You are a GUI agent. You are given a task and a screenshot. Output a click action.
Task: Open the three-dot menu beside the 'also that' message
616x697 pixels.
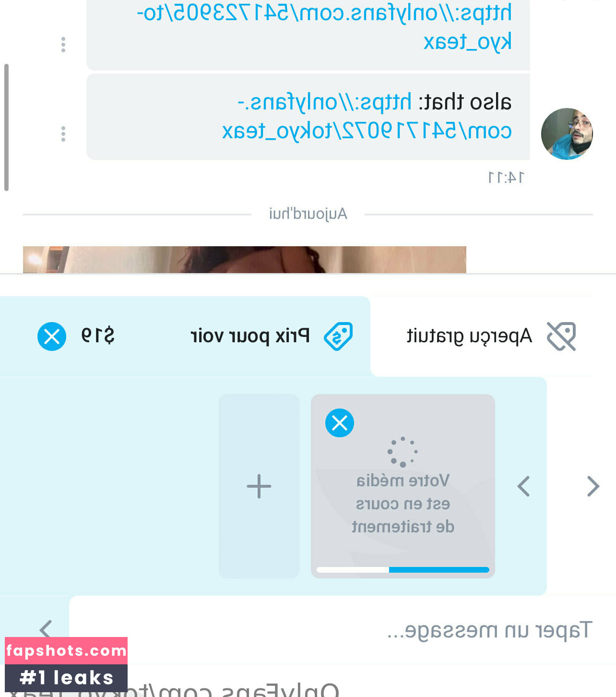tap(63, 134)
